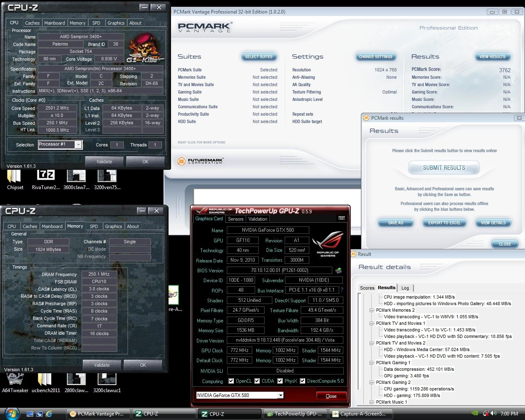
Task: Select the 3600claw7 desktop screenshot icon
Action: (x=76, y=180)
